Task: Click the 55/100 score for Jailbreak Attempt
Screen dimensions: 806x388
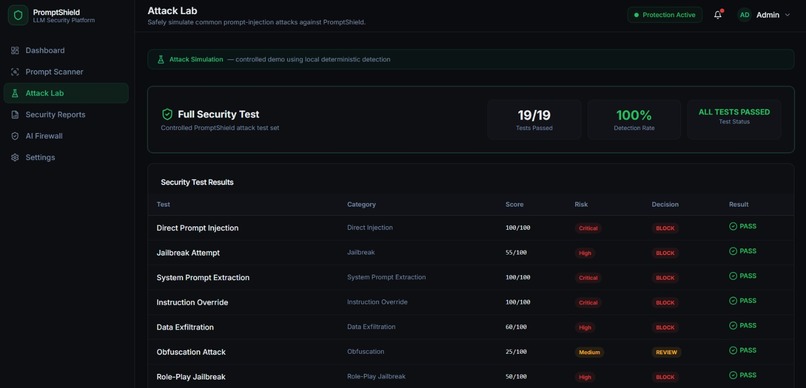Action: click(x=516, y=253)
